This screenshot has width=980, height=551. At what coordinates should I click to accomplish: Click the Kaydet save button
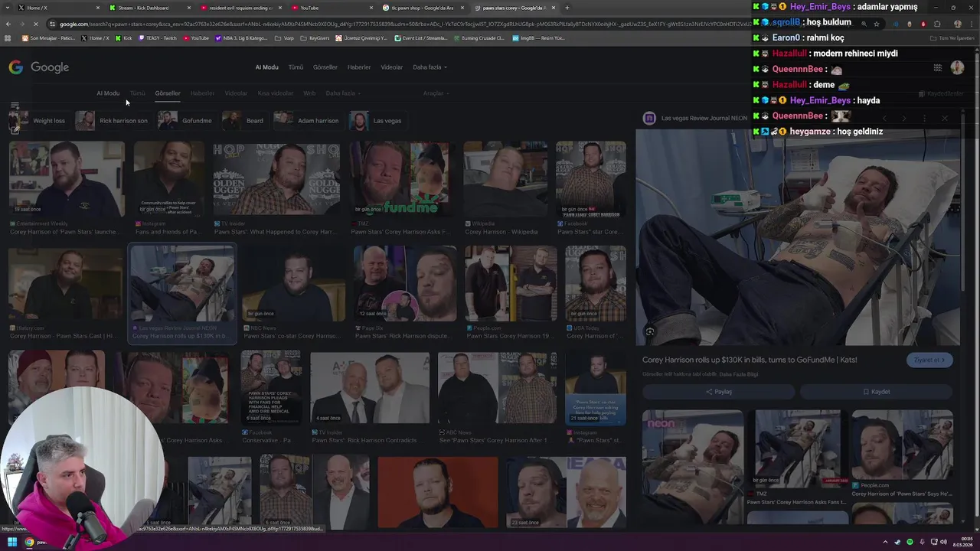pos(877,392)
